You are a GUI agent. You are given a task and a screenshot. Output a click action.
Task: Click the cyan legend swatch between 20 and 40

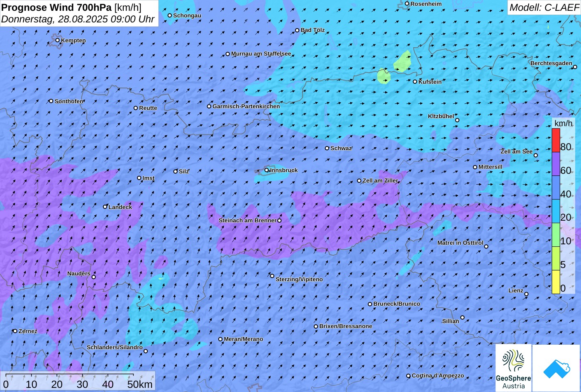point(556,211)
